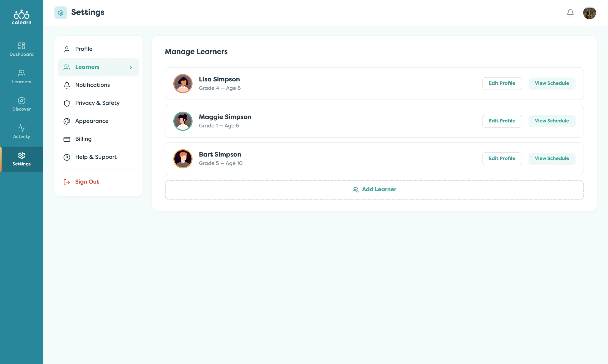The width and height of the screenshot is (608, 364).
Task: Click Sign Out
Action: tap(98, 182)
